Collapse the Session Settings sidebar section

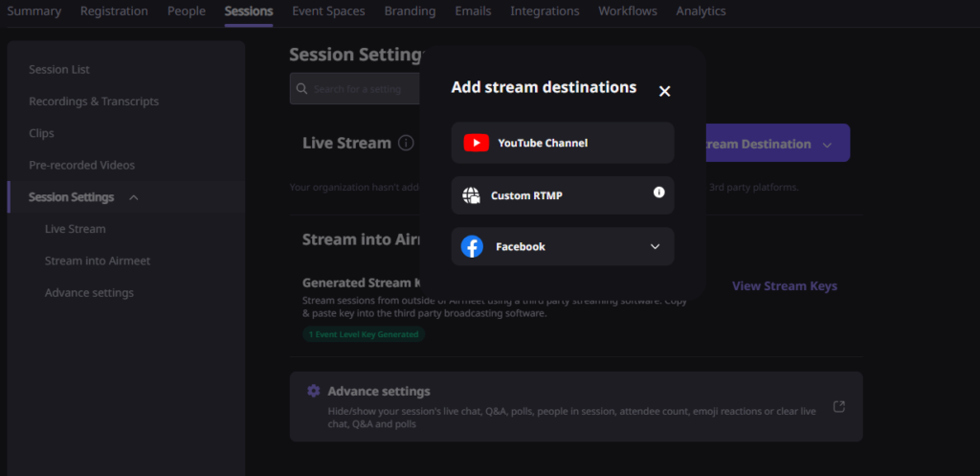(x=133, y=197)
